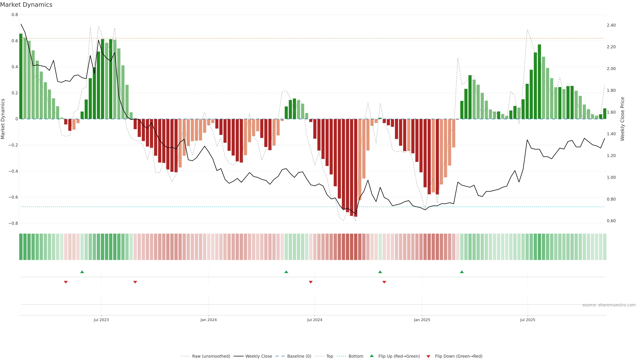This screenshot has height=362, width=644.
Task: Hide the Top threshold legend series
Action: point(330,356)
